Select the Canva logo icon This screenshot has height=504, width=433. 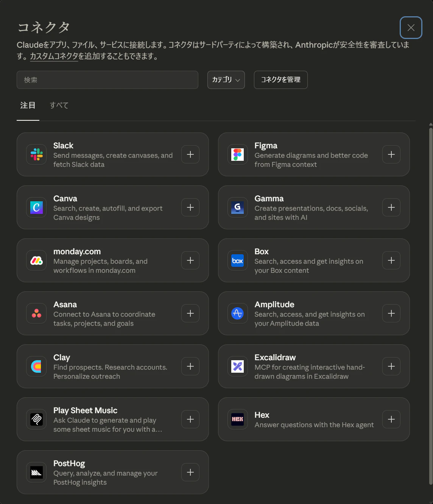point(37,207)
